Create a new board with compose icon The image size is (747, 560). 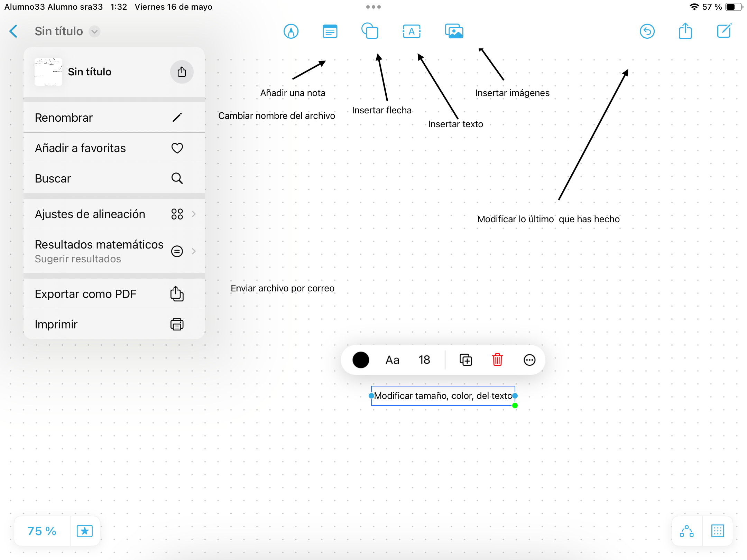(x=724, y=31)
